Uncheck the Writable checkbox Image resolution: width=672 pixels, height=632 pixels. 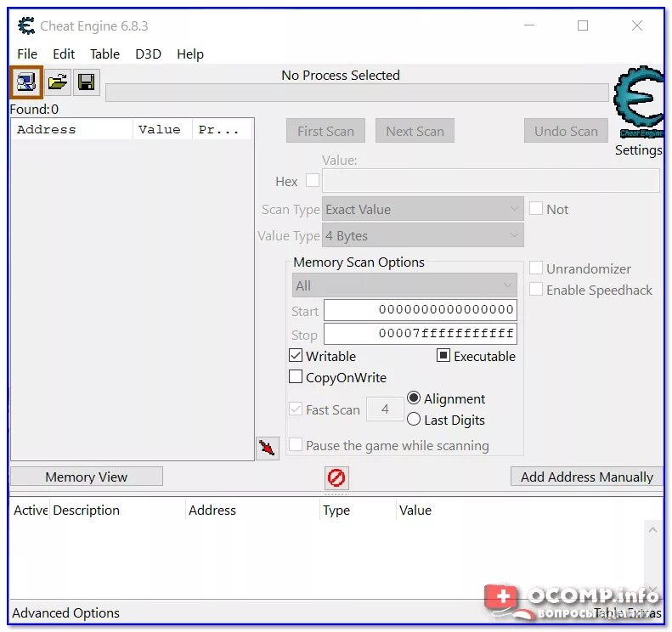pos(296,355)
